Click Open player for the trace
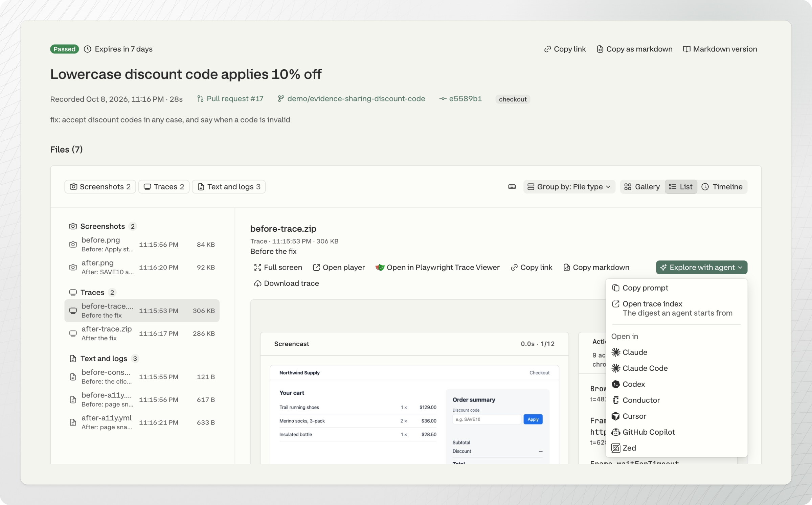The height and width of the screenshot is (505, 812). (x=339, y=267)
